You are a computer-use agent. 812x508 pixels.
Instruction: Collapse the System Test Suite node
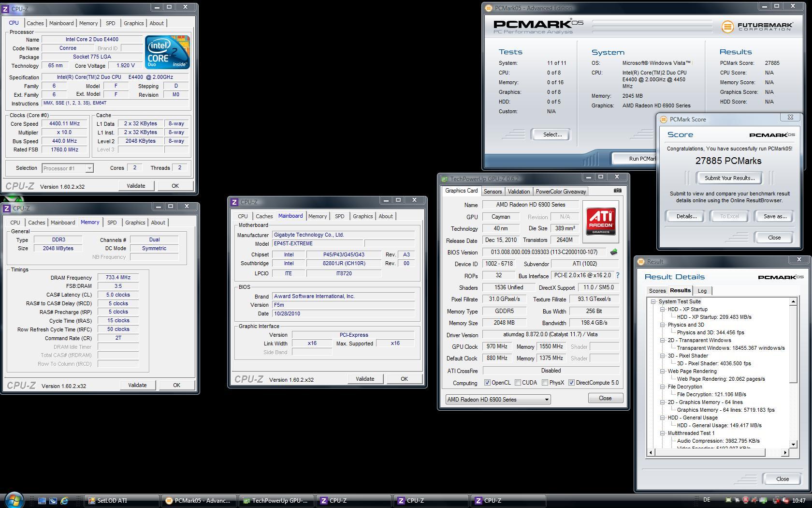tap(653, 301)
